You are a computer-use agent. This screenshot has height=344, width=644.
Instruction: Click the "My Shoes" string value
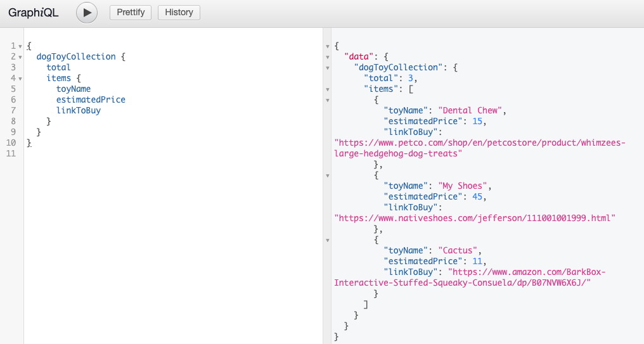463,186
